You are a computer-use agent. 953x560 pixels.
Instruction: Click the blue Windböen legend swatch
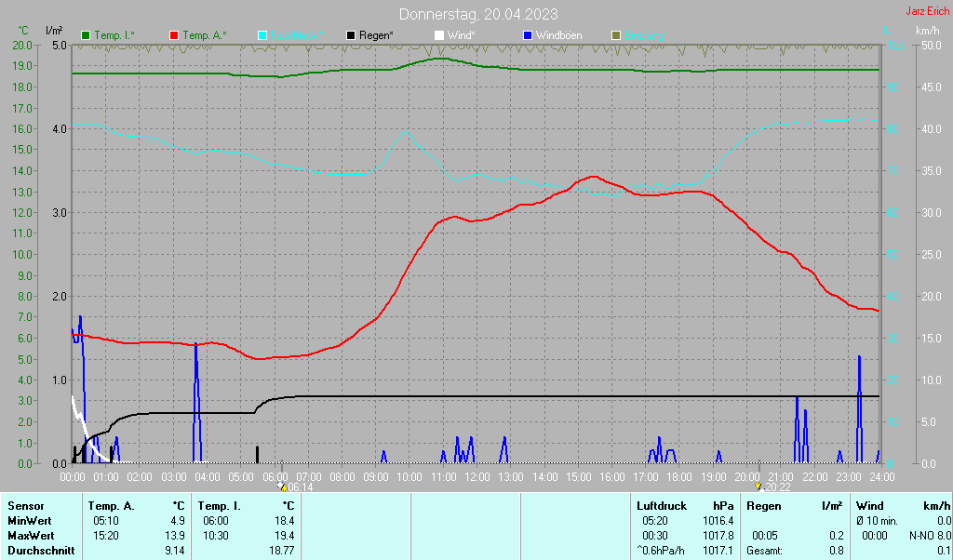click(528, 36)
